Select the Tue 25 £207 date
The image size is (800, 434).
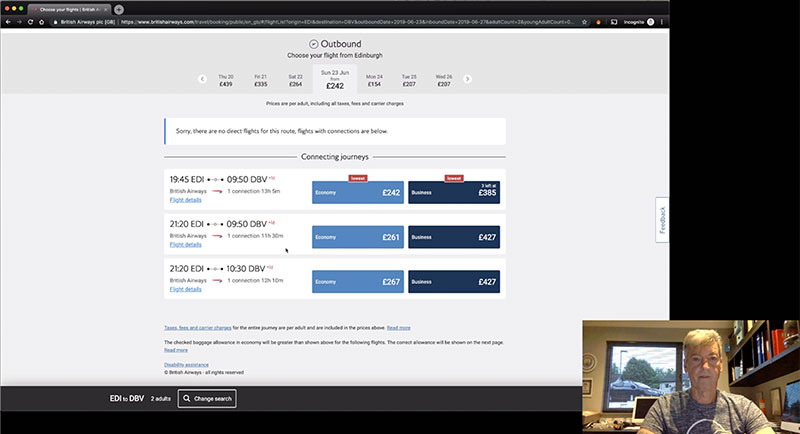coord(409,81)
